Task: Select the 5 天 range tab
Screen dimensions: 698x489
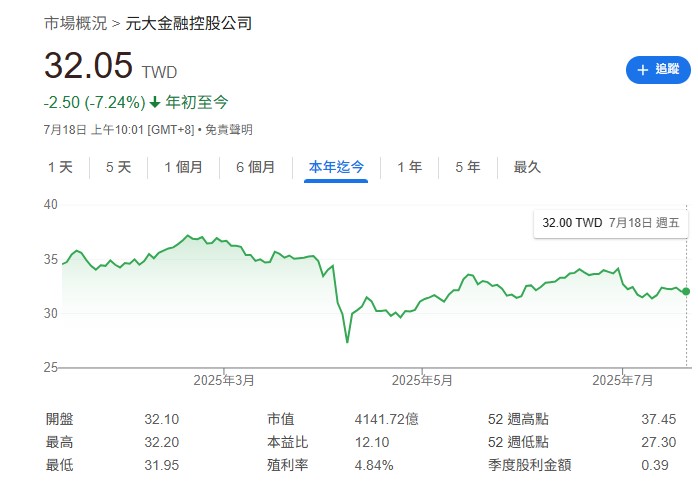Action: coord(118,167)
